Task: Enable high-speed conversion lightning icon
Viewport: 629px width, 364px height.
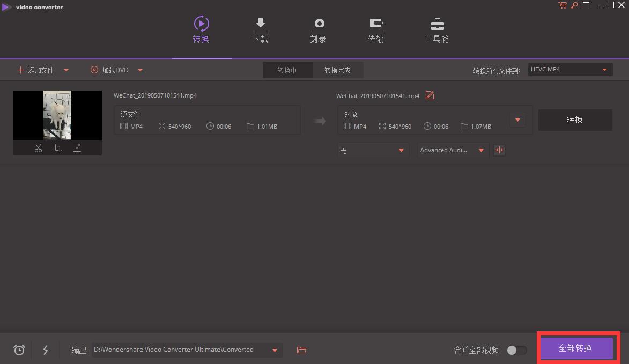Action: click(45, 350)
